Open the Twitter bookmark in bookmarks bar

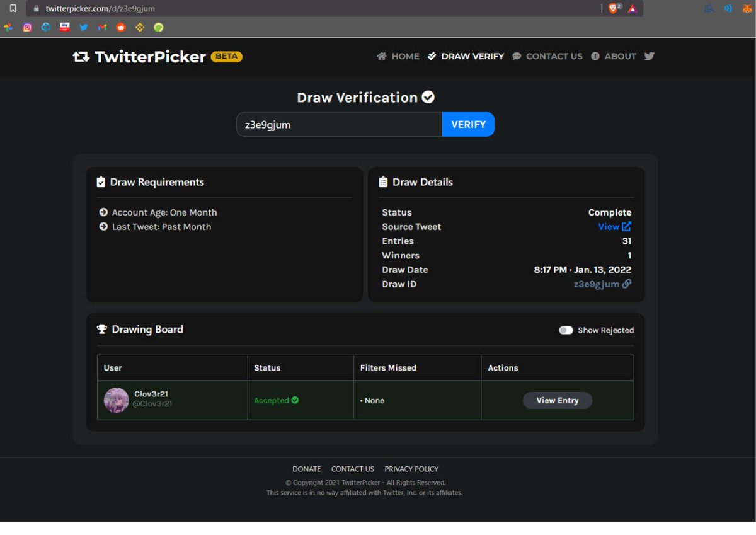[83, 27]
